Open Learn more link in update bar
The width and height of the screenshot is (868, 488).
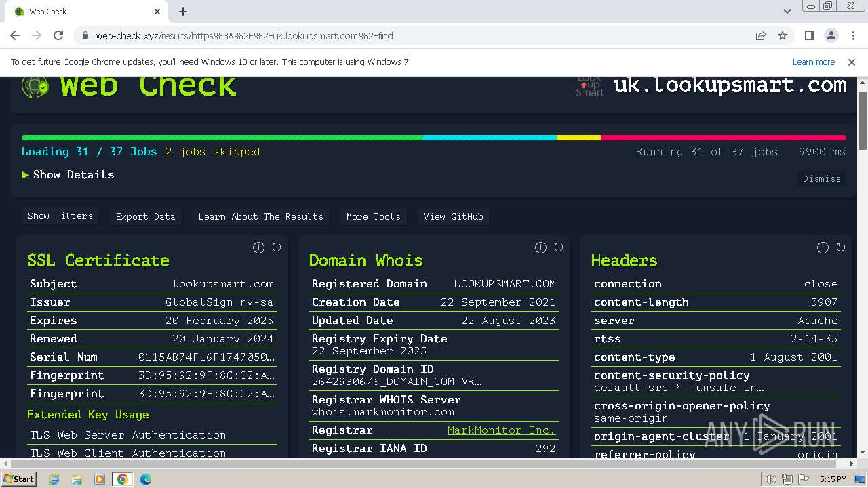click(814, 62)
